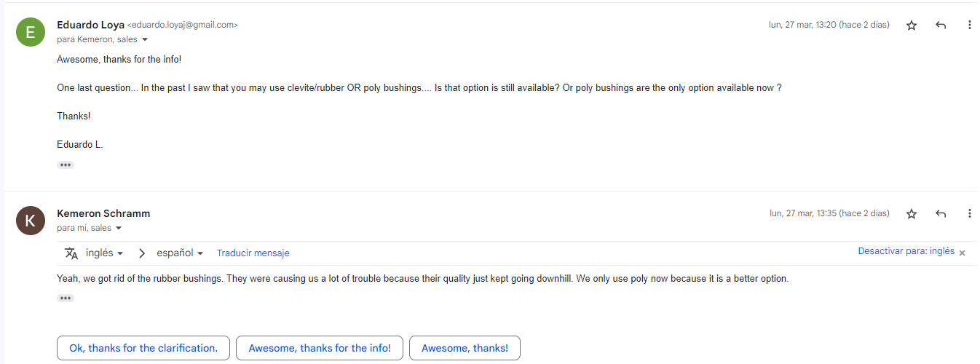
Task: Open the español target language dropdown
Action: tap(180, 253)
